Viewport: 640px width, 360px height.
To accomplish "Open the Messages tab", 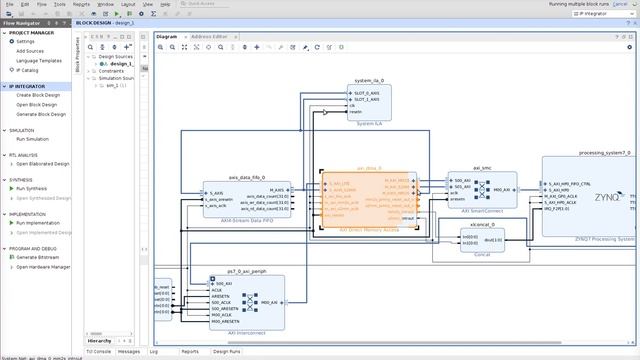I will pyautogui.click(x=129, y=351).
